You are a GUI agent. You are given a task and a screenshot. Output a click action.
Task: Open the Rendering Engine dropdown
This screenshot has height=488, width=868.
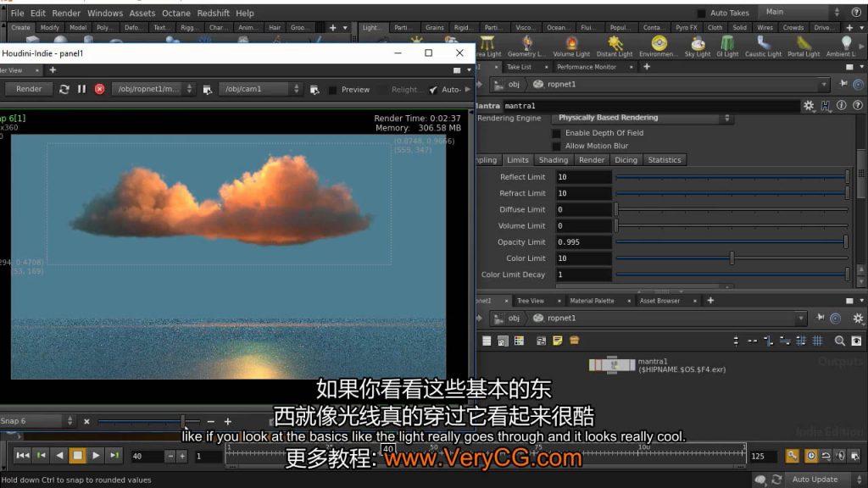point(643,119)
